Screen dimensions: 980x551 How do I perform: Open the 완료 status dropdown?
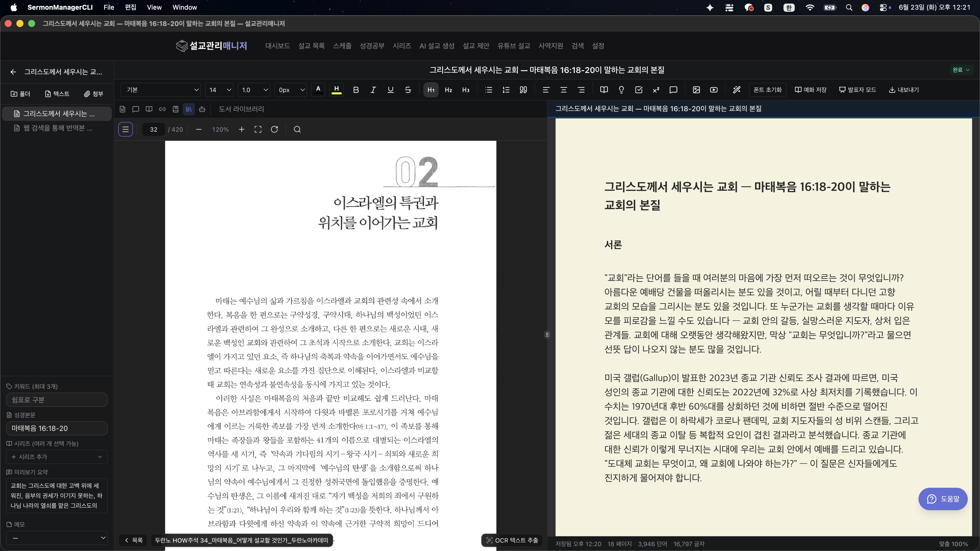961,70
